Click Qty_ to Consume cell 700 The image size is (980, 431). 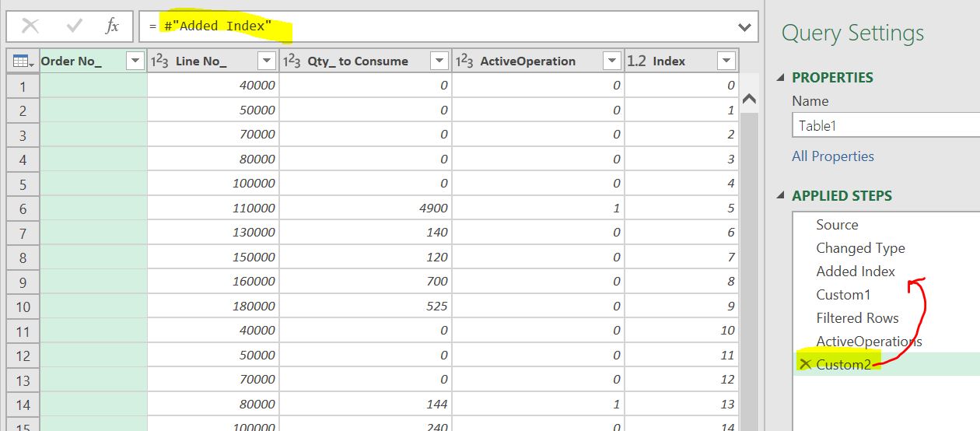pyautogui.click(x=366, y=282)
